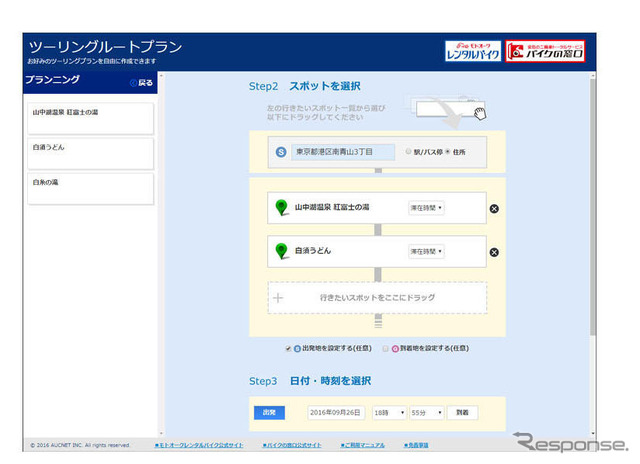Click the main panel vertical scrollbar
This screenshot has width=640, height=464.
[593, 207]
